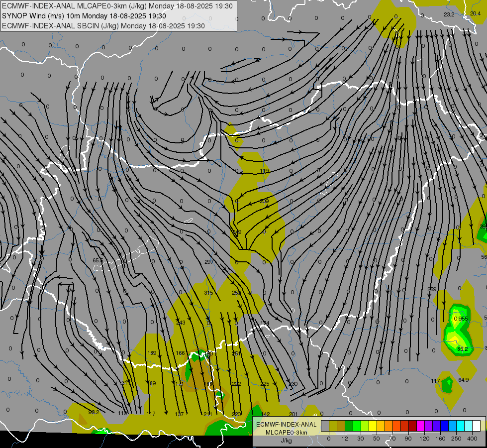Click the map value 174
Image resolution: width=487 pixels, height=448 pixels.
coord(265,323)
